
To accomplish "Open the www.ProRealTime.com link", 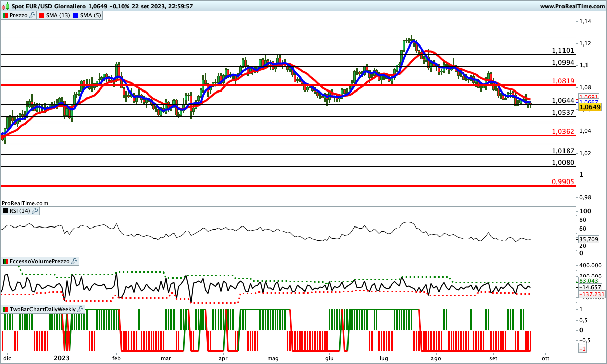I will pos(572,6).
